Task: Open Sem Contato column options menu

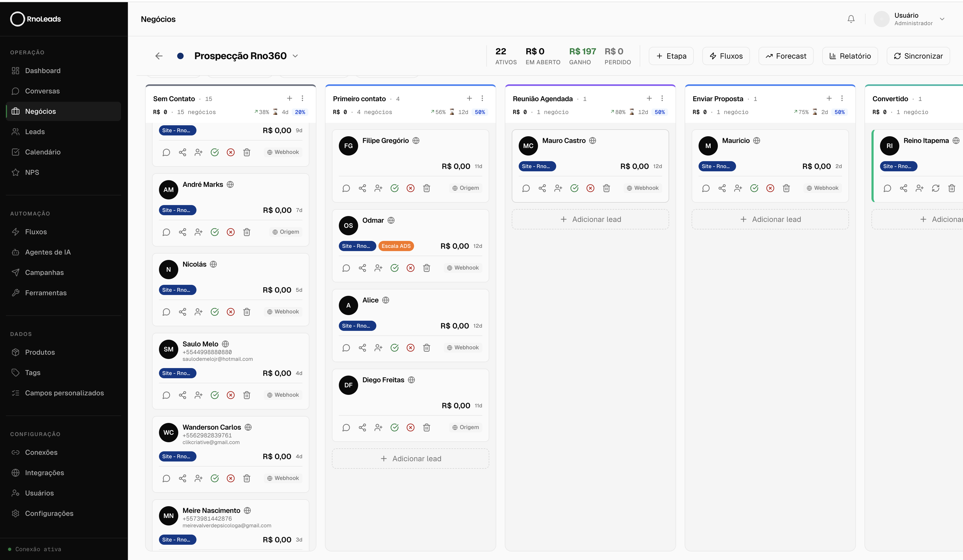Action: pos(302,98)
